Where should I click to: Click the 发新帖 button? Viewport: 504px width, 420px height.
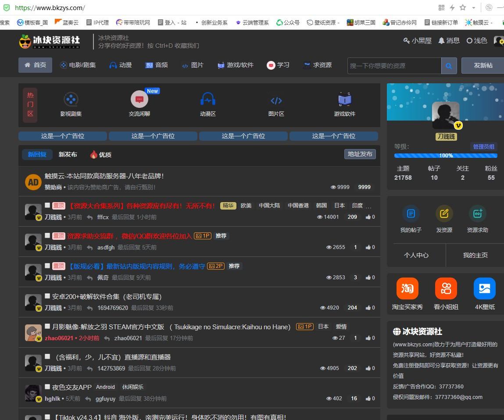(483, 65)
